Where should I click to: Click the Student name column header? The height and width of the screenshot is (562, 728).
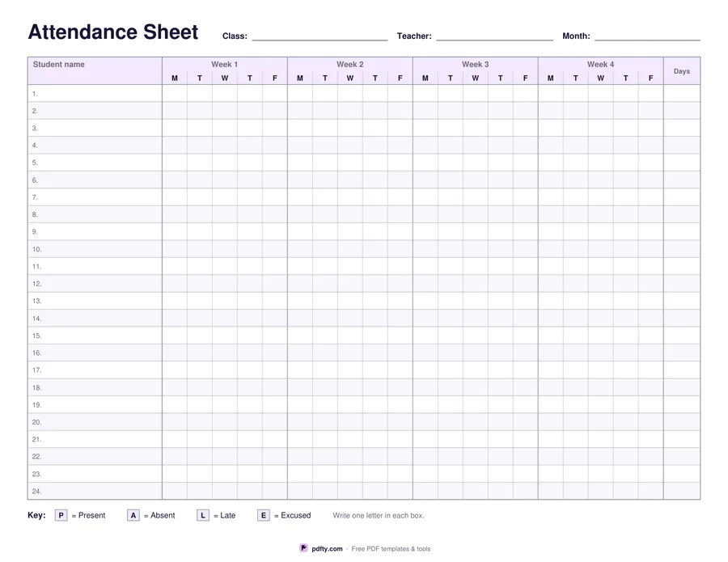click(x=95, y=70)
